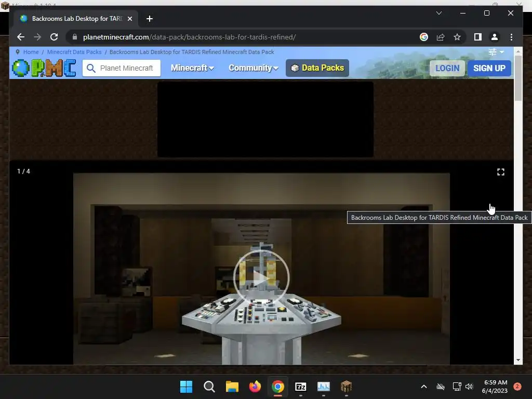Click the Home breadcrumb link
The width and height of the screenshot is (532, 399).
[x=31, y=52]
